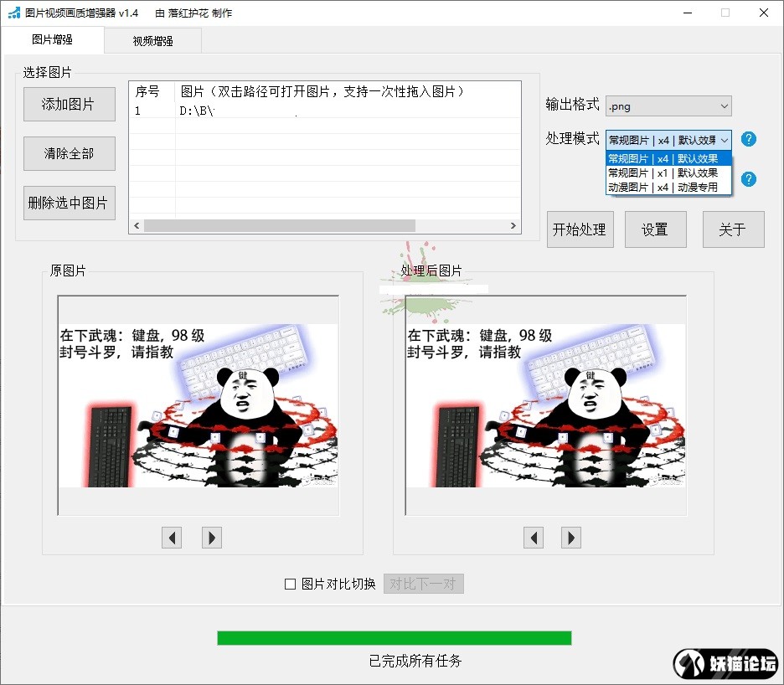The image size is (784, 685).
Task: Open 设置 settings button
Action: (656, 229)
